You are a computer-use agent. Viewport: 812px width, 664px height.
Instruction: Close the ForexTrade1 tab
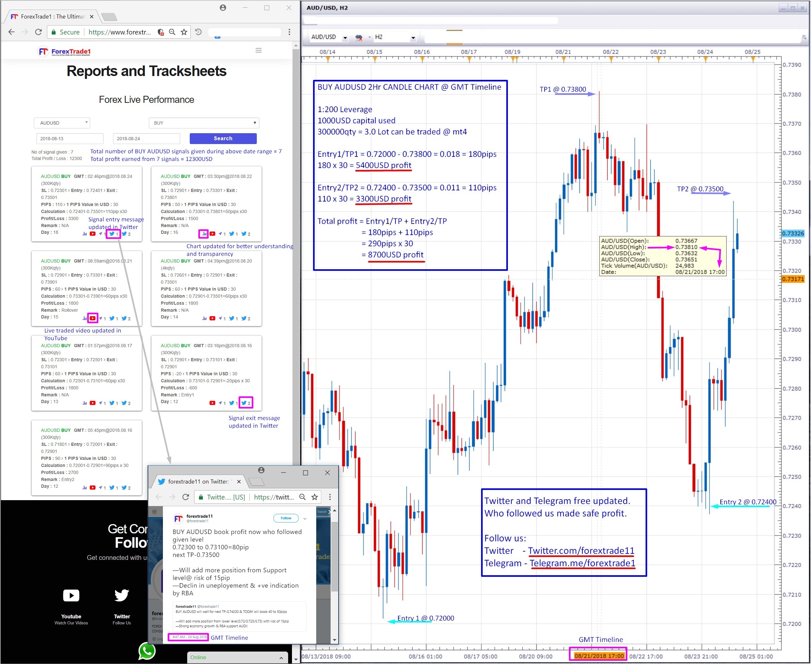[x=92, y=16]
